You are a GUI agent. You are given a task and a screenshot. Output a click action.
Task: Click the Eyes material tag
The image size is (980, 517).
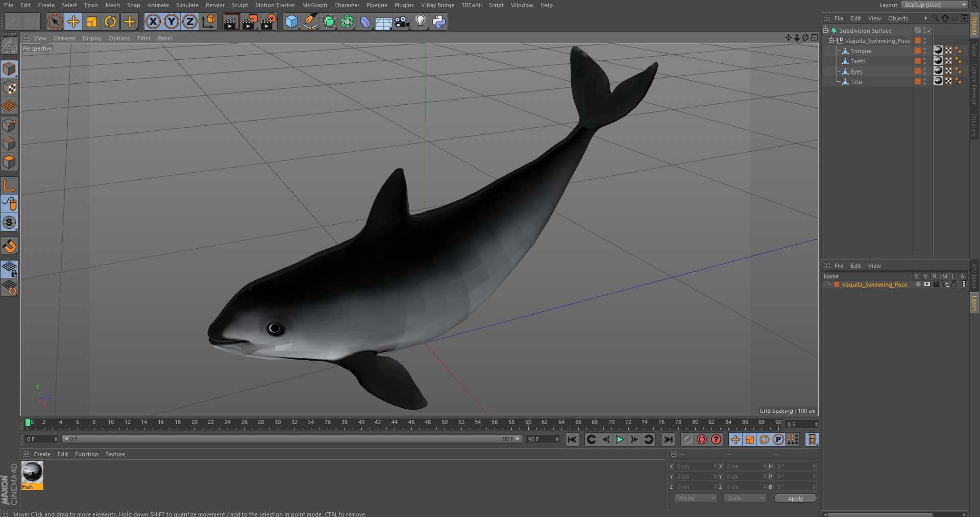938,70
